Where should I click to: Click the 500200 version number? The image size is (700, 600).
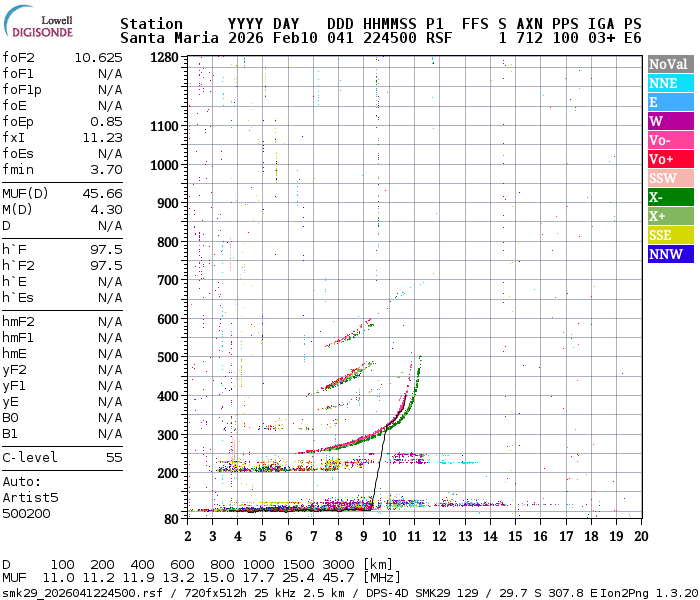(26, 513)
